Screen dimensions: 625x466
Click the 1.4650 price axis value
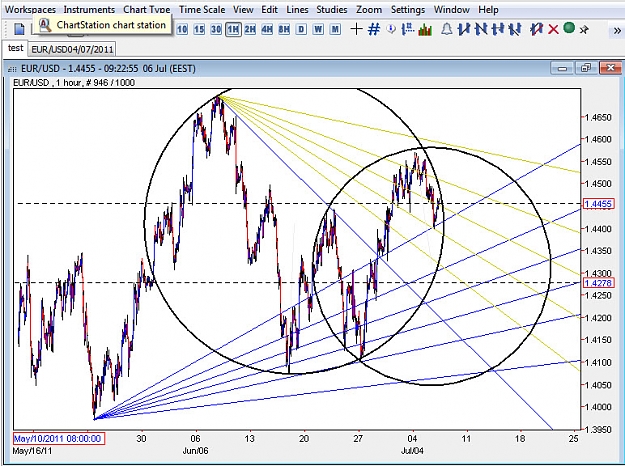[x=598, y=118]
